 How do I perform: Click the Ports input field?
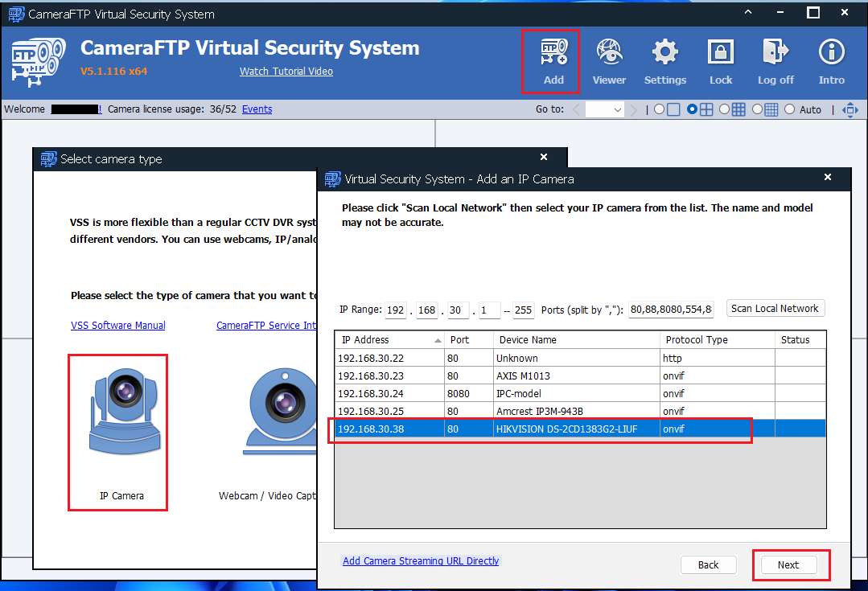point(671,310)
